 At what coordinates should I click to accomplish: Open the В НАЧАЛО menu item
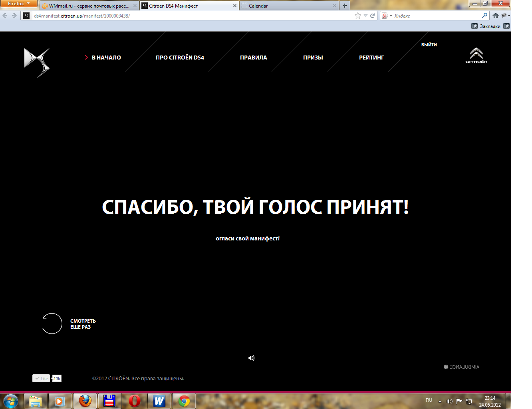pos(106,58)
